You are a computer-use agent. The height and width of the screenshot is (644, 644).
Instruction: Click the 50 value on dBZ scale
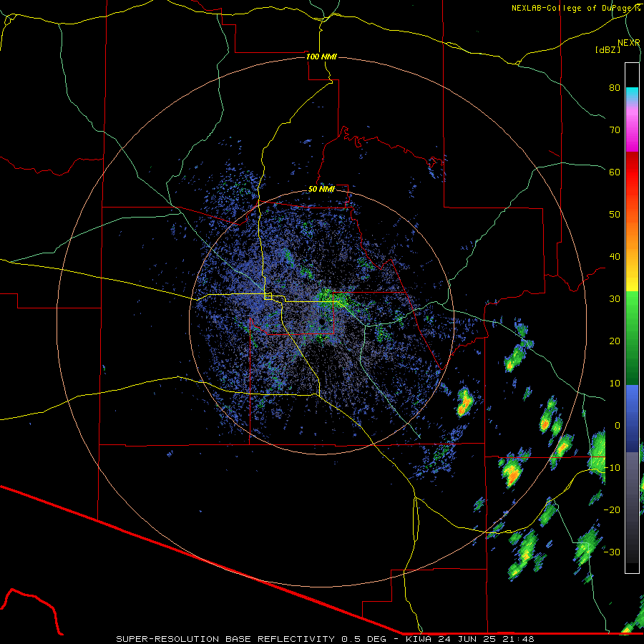point(615,215)
